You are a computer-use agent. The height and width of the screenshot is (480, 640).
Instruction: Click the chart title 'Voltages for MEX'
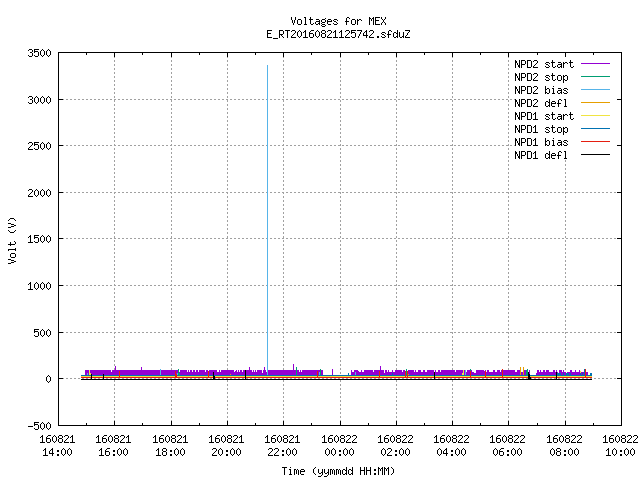coord(338,21)
